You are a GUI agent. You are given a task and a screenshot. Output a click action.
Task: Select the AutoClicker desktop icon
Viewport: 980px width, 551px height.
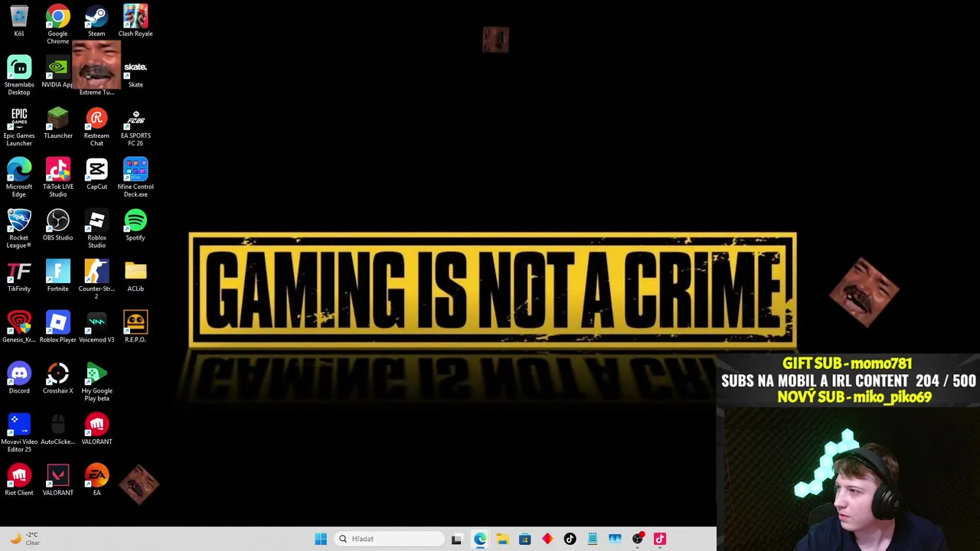tap(57, 430)
